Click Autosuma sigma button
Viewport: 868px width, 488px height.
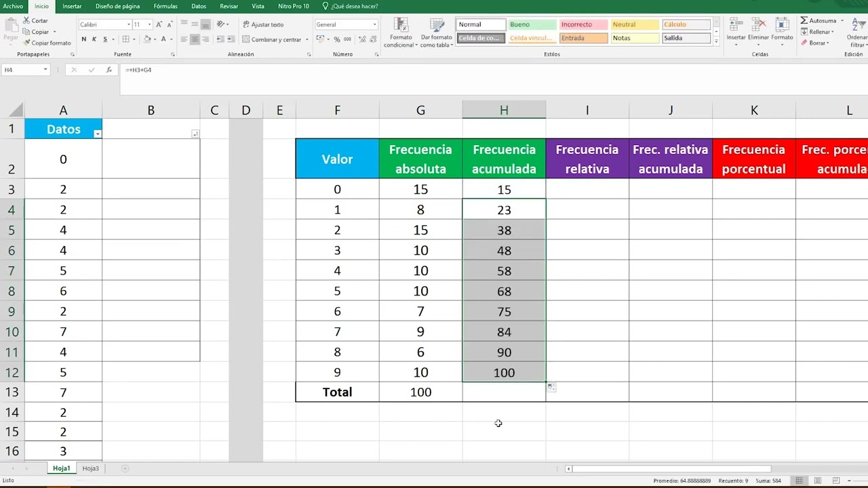(x=818, y=21)
